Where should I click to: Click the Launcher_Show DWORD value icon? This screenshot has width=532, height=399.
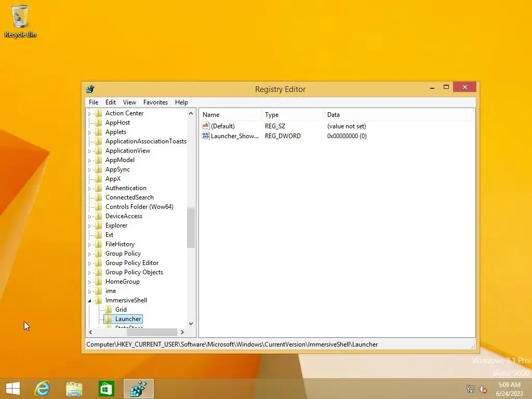click(206, 136)
